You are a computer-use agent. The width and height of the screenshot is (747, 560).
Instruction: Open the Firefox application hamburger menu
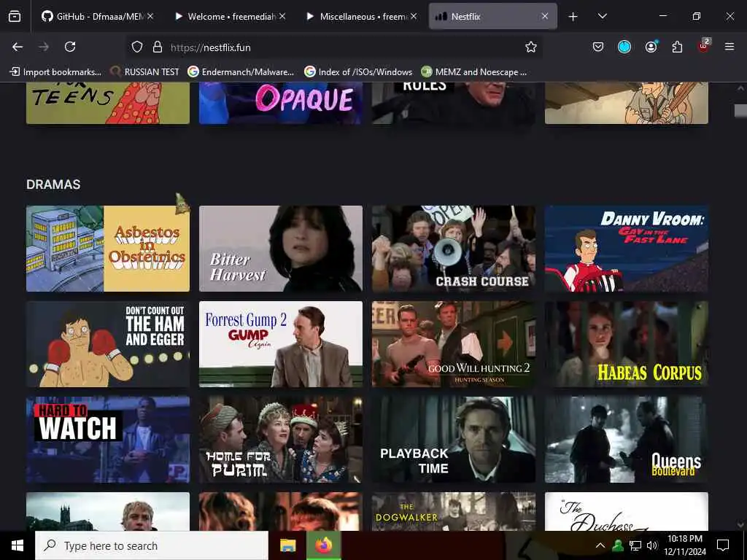pos(729,47)
